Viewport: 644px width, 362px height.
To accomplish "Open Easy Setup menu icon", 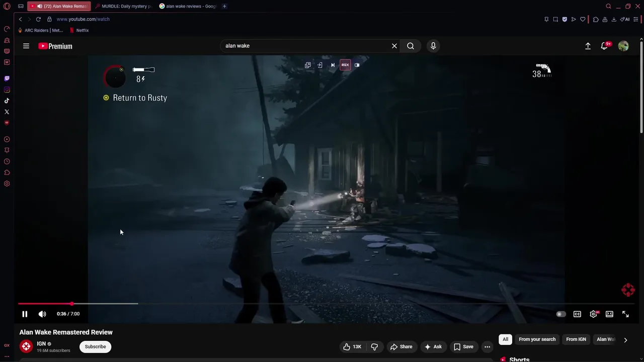I will [636, 19].
